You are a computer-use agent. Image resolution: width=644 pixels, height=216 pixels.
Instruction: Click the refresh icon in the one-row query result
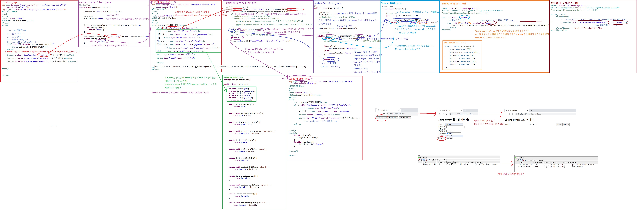click(x=424, y=160)
